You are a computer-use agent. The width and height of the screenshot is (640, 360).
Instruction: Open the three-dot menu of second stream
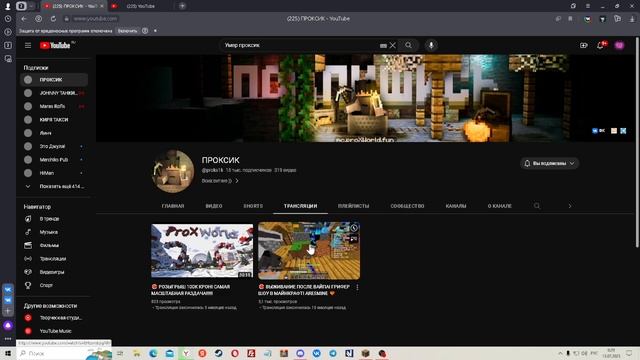357,287
